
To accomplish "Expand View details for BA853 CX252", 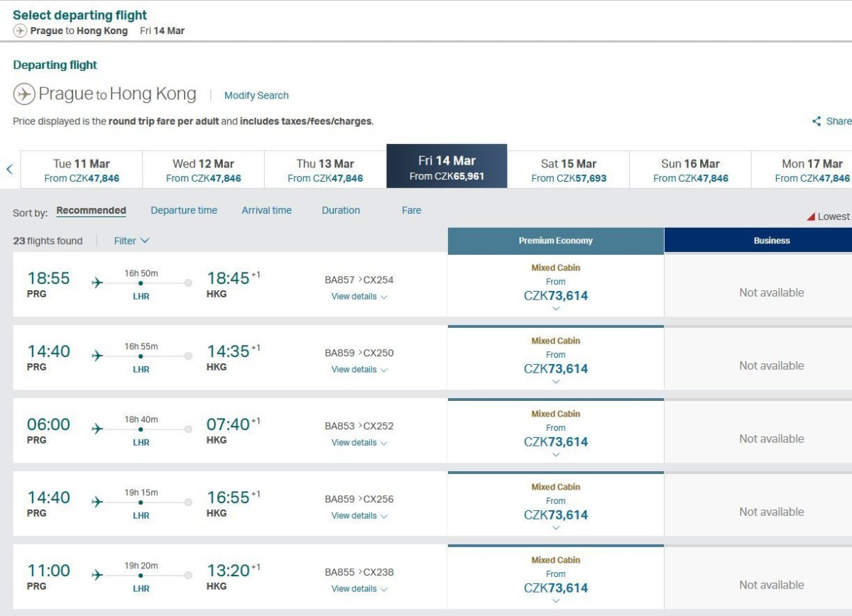I will 359,443.
